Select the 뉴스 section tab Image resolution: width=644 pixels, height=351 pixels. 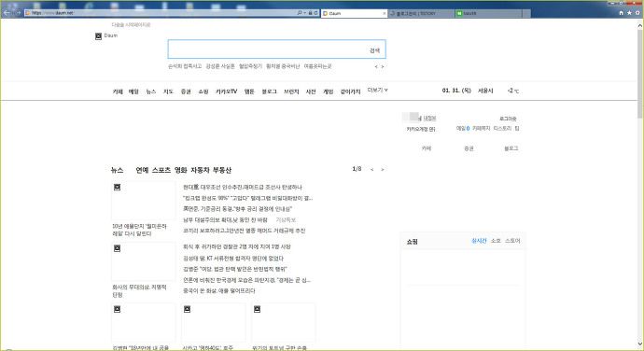(x=117, y=170)
